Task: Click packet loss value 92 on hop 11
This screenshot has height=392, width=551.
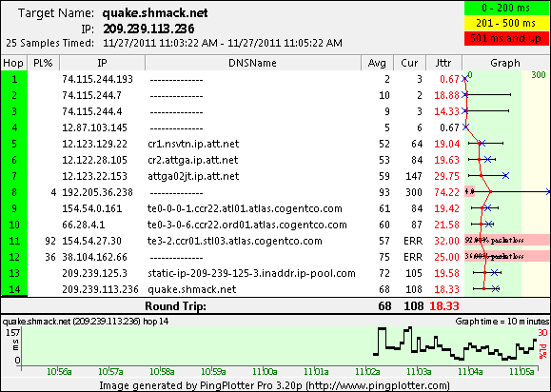Action: tap(50, 241)
